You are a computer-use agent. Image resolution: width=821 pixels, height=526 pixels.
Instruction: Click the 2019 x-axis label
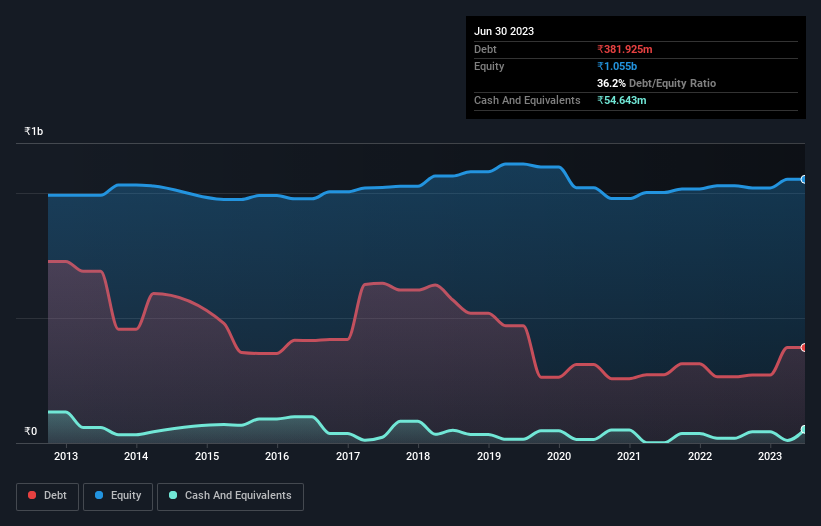489,456
